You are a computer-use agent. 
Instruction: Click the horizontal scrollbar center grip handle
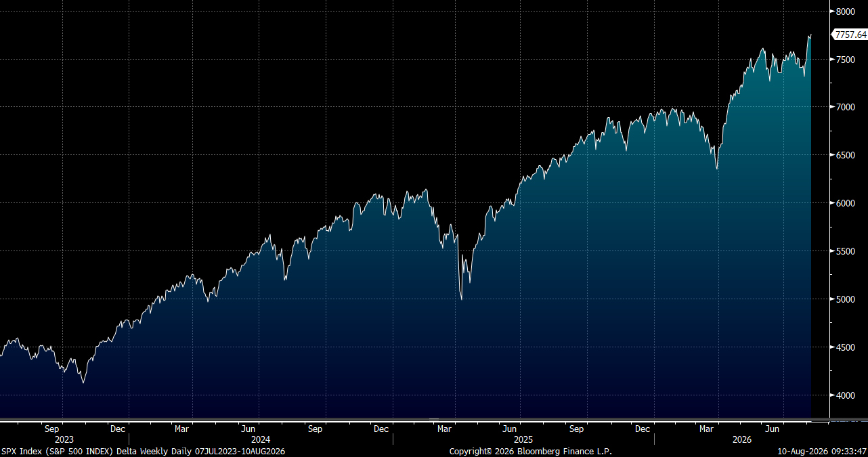(434, 420)
